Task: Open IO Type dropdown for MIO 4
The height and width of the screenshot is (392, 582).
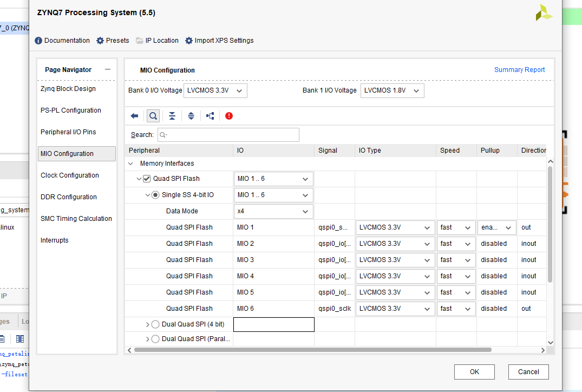Action: pyautogui.click(x=395, y=276)
